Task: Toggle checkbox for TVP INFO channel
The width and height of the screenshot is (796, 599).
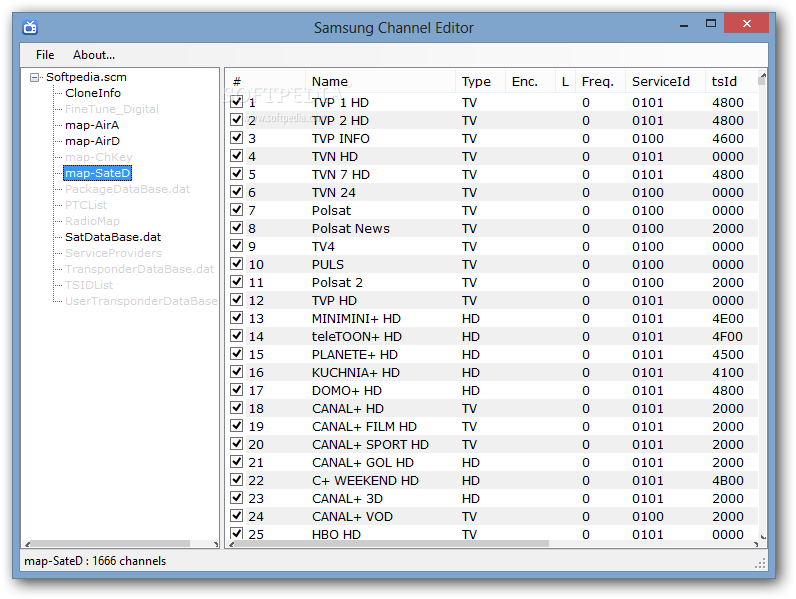Action: (237, 138)
